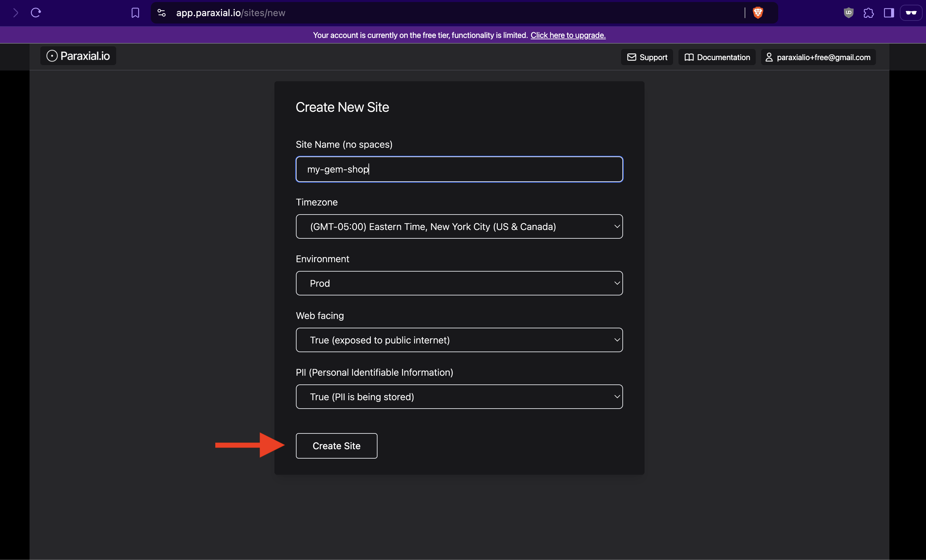Open the PII dropdown

tap(459, 396)
